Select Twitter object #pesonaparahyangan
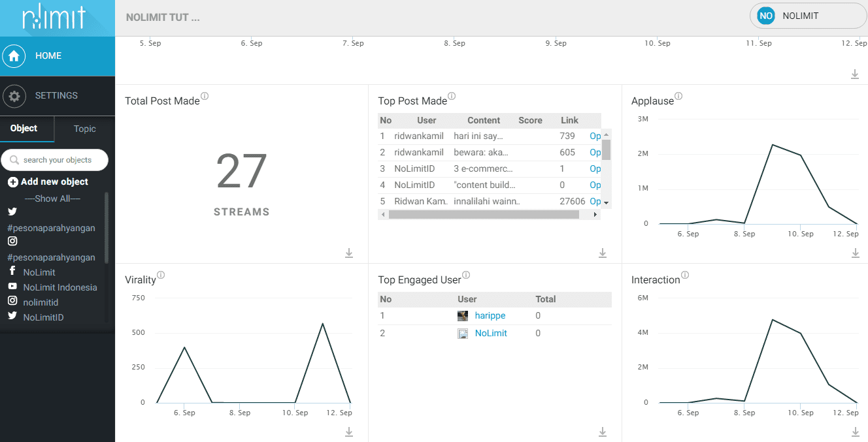 pyautogui.click(x=51, y=229)
